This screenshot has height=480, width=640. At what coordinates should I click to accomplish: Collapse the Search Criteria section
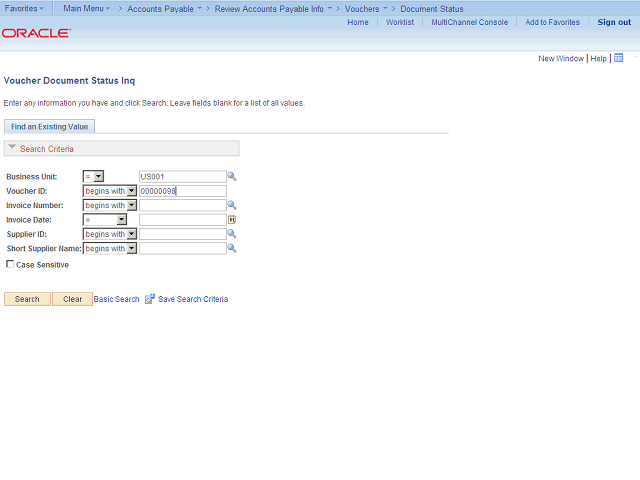(12, 147)
